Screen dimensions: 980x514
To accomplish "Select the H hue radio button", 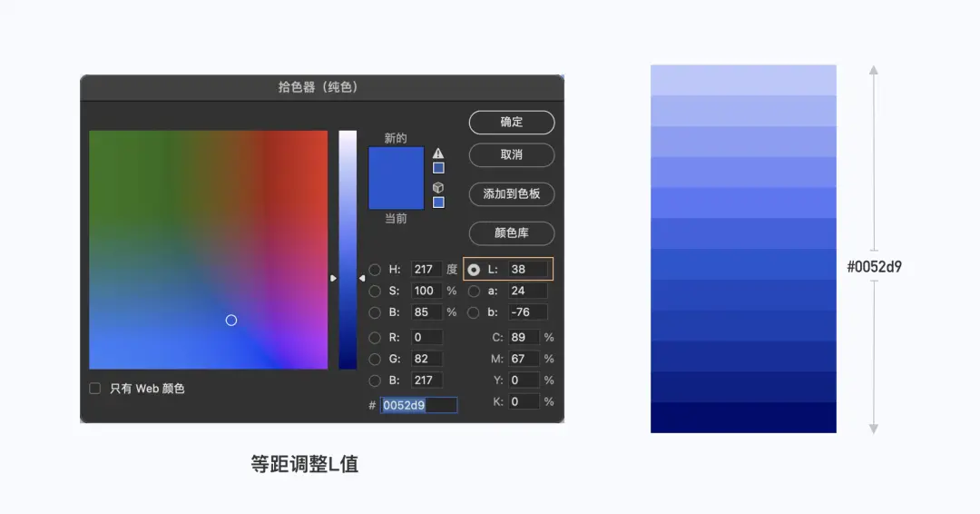I will [x=375, y=270].
